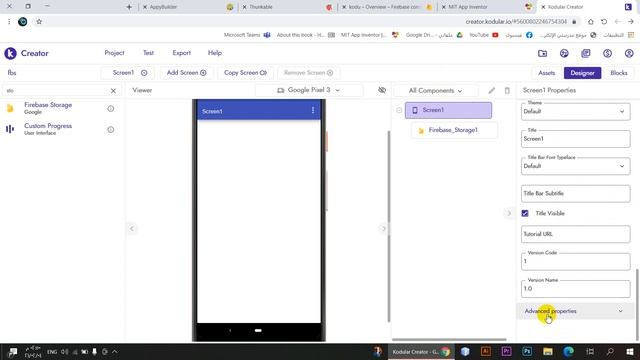Open the dollar monetization icon in header
The width and height of the screenshot is (640, 360).
607,53
